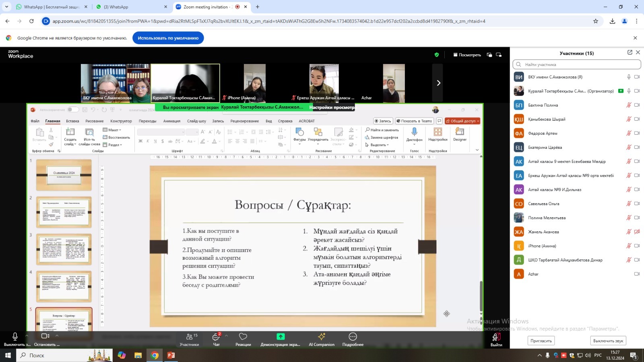
Task: Show next video thumbnails with right arrow
Action: tap(438, 83)
